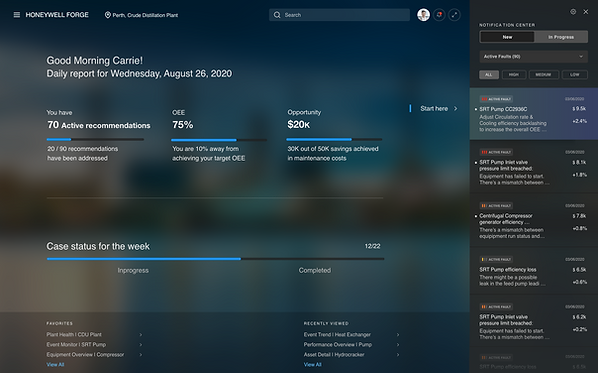Click the $20K opportunity value
Viewport: 598px width, 373px height.
coord(299,125)
